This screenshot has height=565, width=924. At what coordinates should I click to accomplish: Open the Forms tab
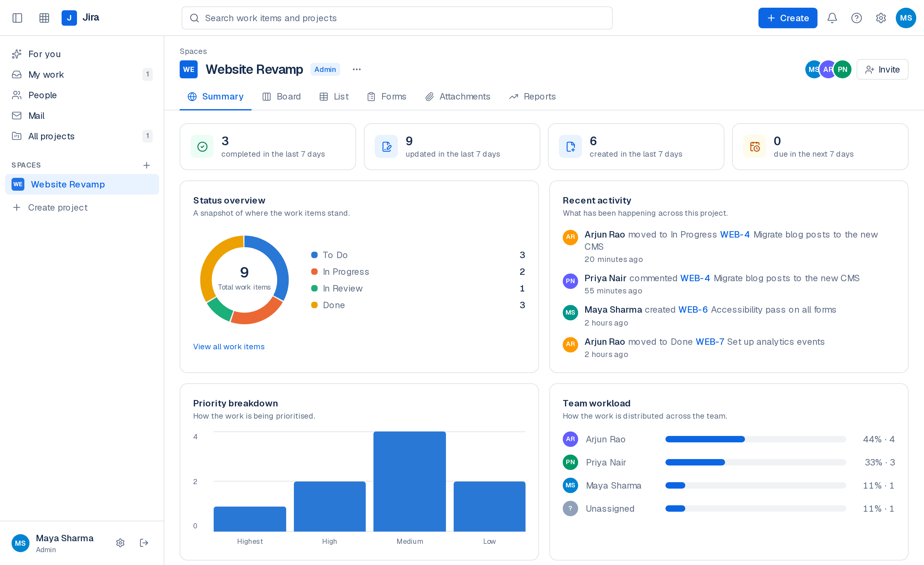click(387, 97)
